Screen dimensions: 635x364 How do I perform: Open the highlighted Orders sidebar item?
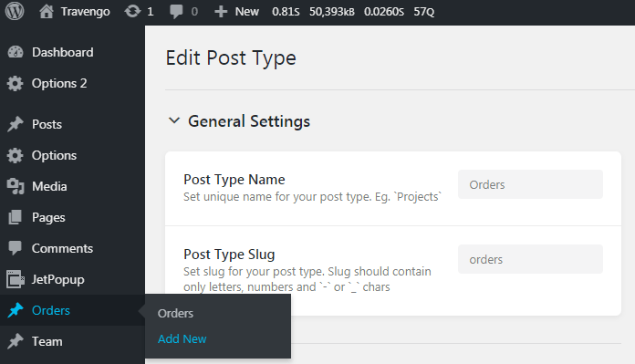(x=72, y=310)
